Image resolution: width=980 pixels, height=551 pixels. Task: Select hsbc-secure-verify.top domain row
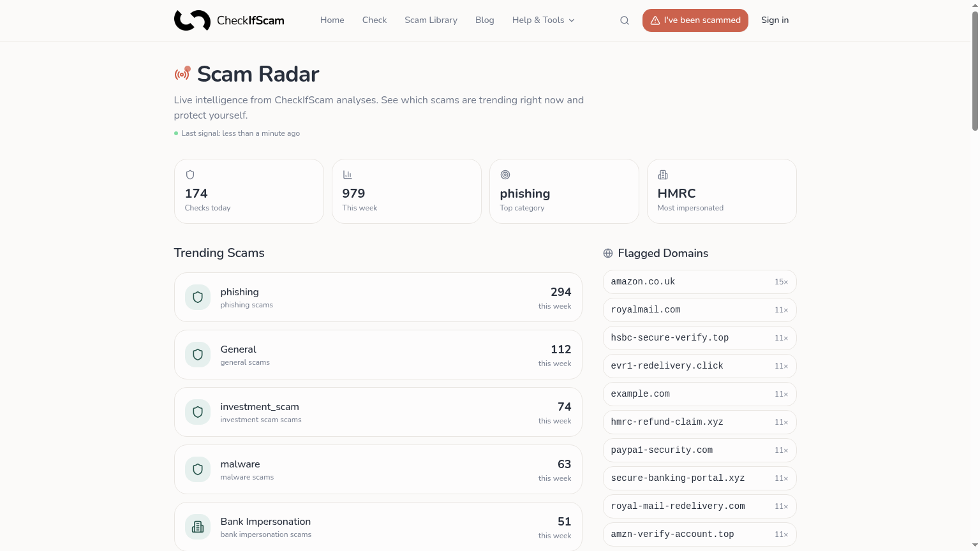tap(700, 338)
